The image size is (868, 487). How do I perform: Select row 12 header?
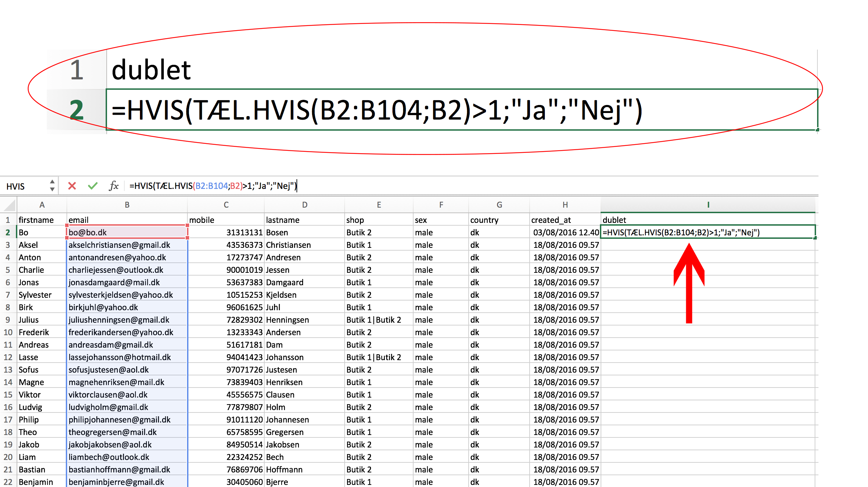(x=8, y=357)
